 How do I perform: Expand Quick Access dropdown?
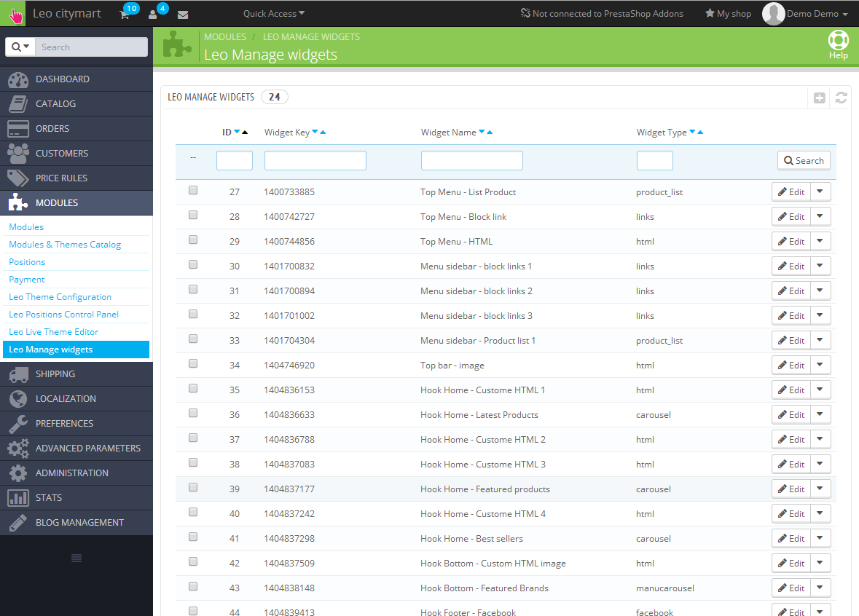coord(274,14)
